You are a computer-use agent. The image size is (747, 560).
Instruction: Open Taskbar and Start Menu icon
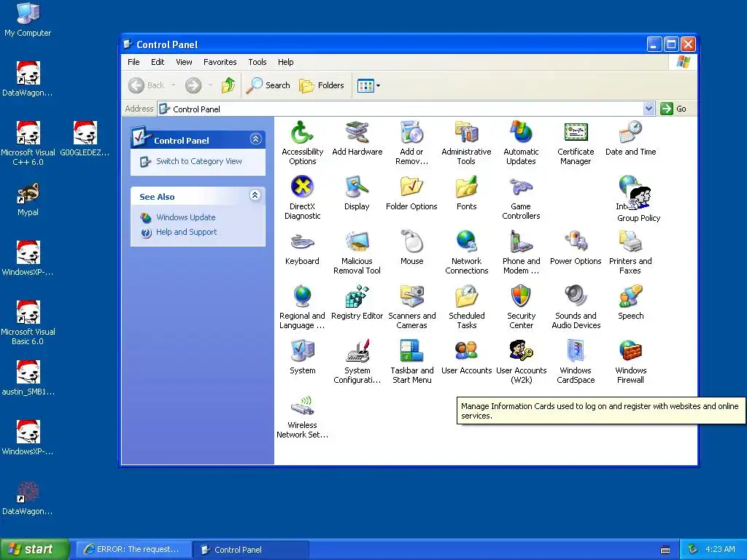411,351
